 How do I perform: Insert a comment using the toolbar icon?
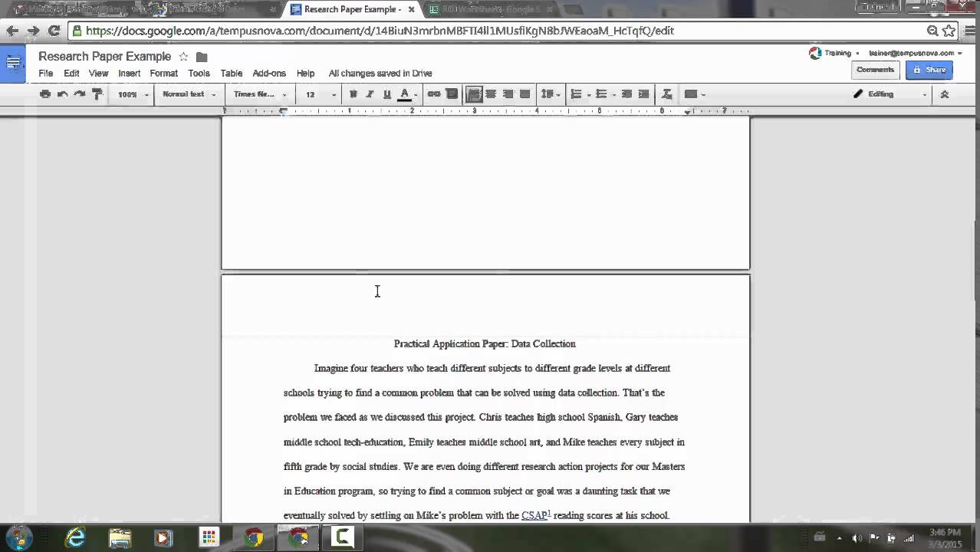pos(452,94)
